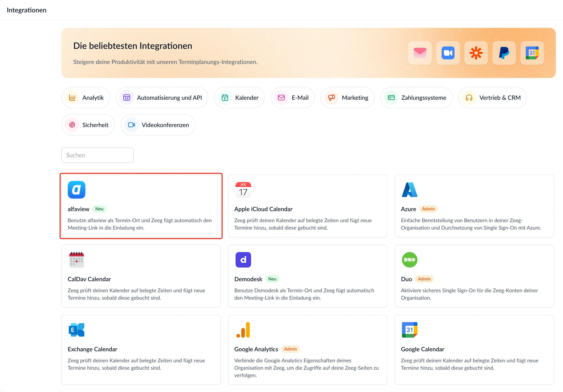Image resolution: width=563 pixels, height=392 pixels.
Task: Filter by E-Mail category
Action: (x=293, y=98)
